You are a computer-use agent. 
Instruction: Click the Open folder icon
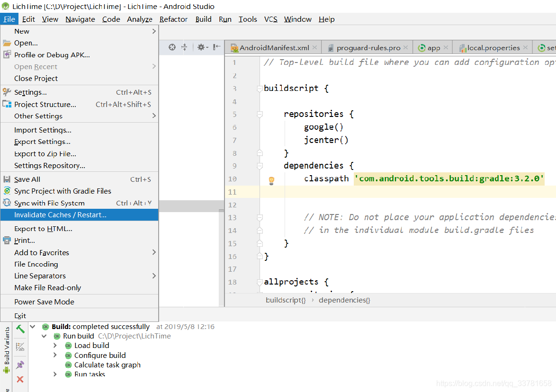click(x=7, y=43)
